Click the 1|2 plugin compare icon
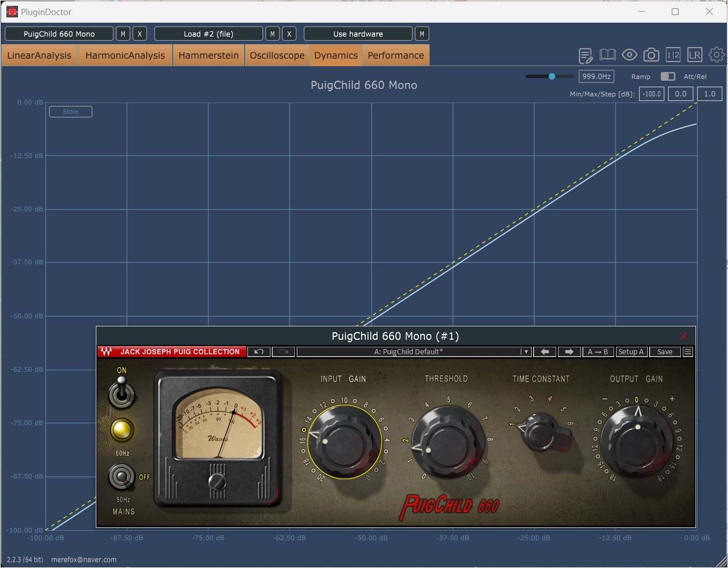 (x=673, y=55)
